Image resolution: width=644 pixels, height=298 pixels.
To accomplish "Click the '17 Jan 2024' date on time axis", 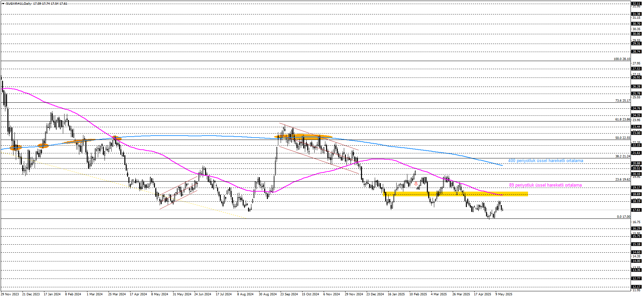I will [52, 294].
